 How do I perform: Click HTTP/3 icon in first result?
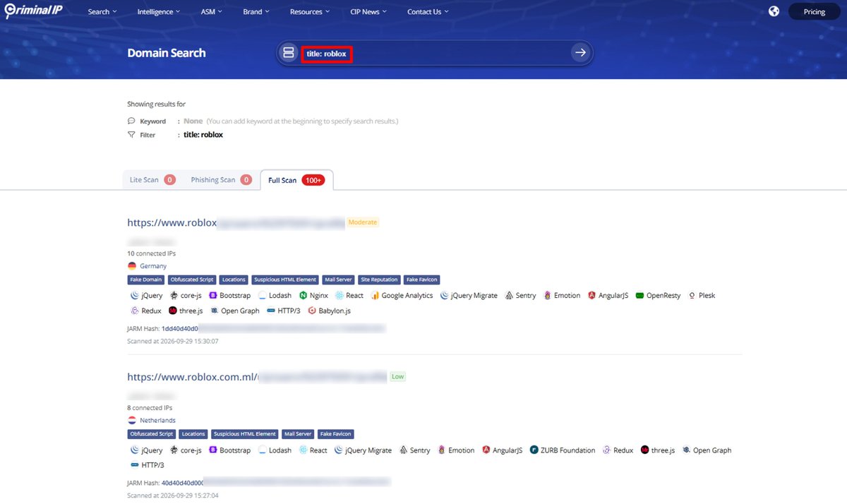click(272, 311)
